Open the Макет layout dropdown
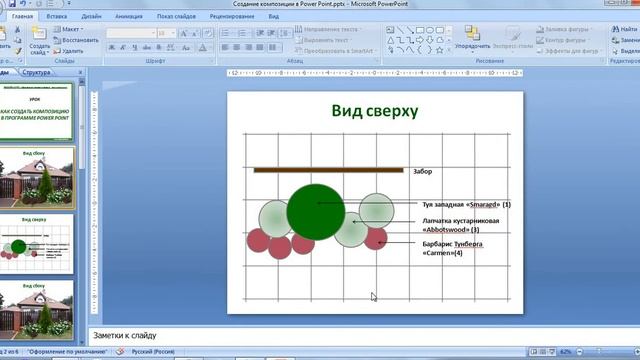This screenshot has height=360, width=640. click(x=69, y=29)
